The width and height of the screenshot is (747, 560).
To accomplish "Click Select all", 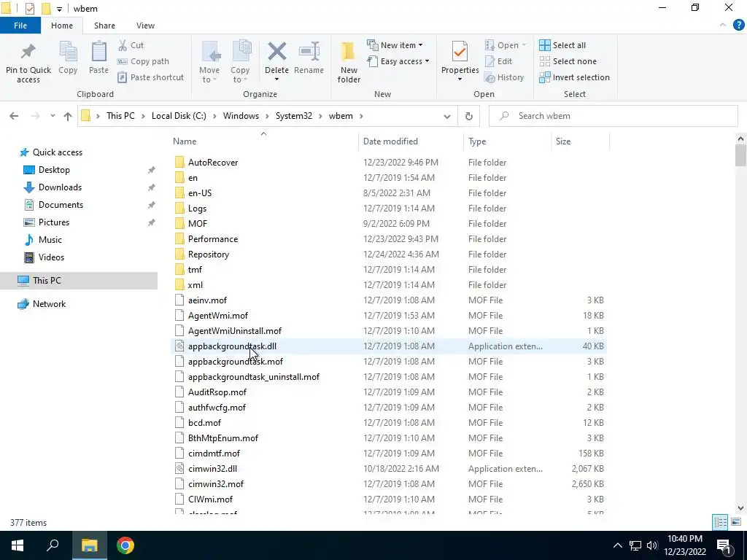I will [562, 45].
